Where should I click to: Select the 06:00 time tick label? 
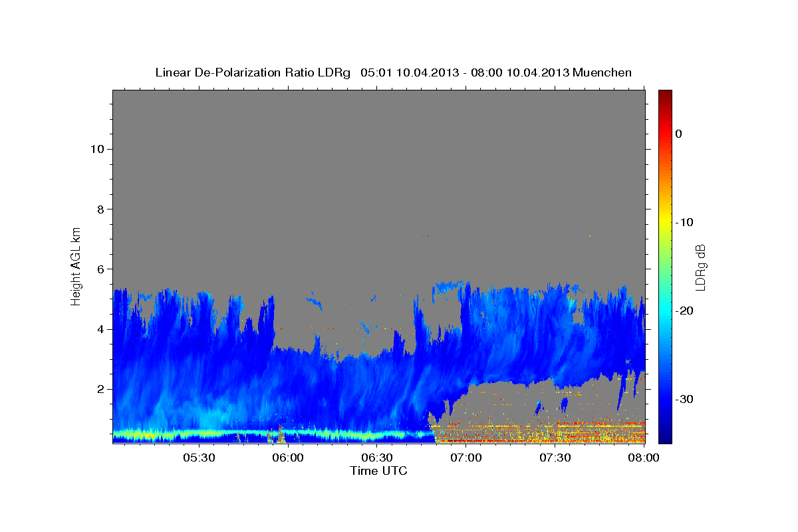[x=288, y=458]
